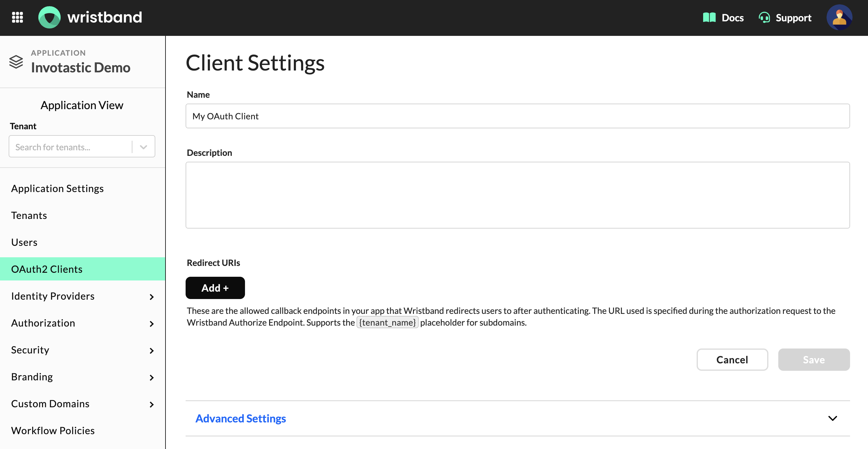Viewport: 868px width, 449px height.
Task: Expand Custom Domains chevron
Action: tap(152, 404)
